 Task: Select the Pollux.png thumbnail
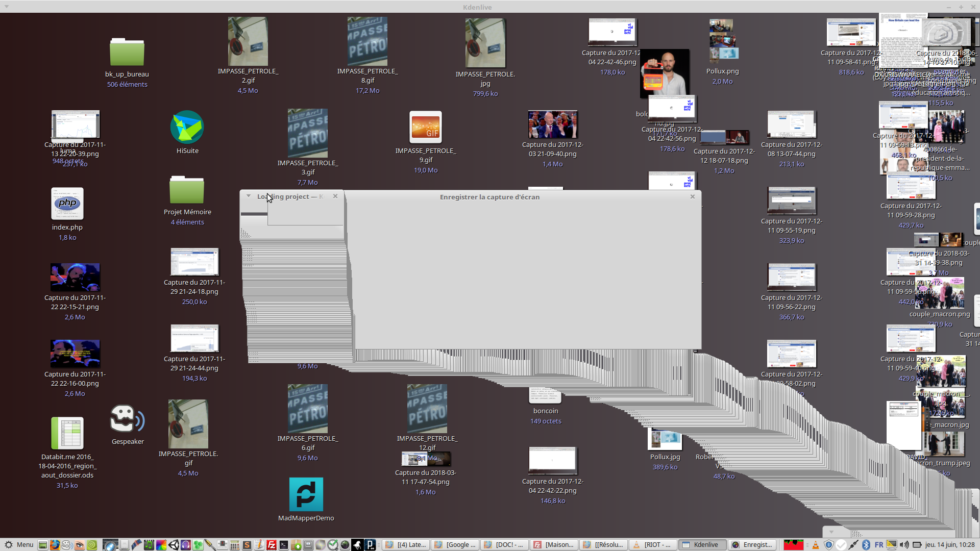pyautogui.click(x=722, y=40)
